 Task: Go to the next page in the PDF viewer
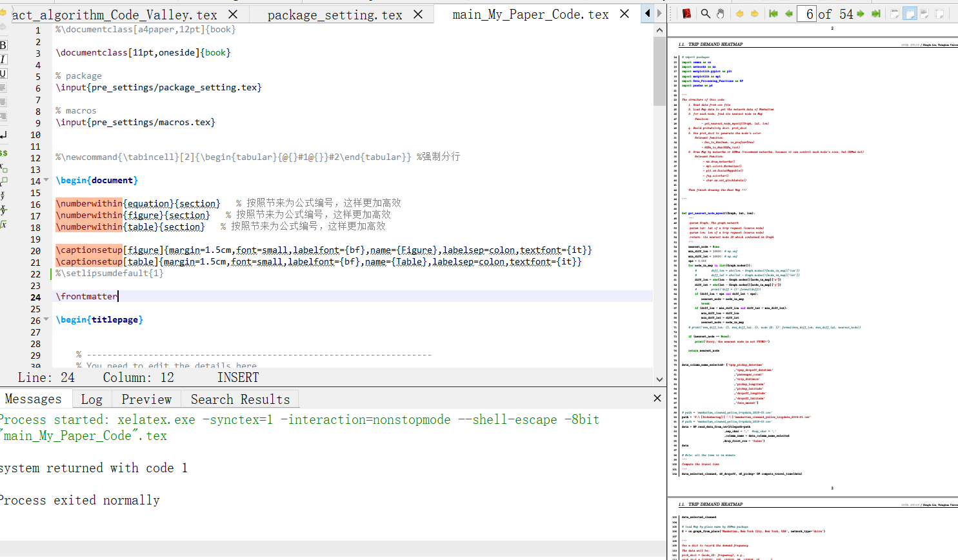click(x=861, y=13)
